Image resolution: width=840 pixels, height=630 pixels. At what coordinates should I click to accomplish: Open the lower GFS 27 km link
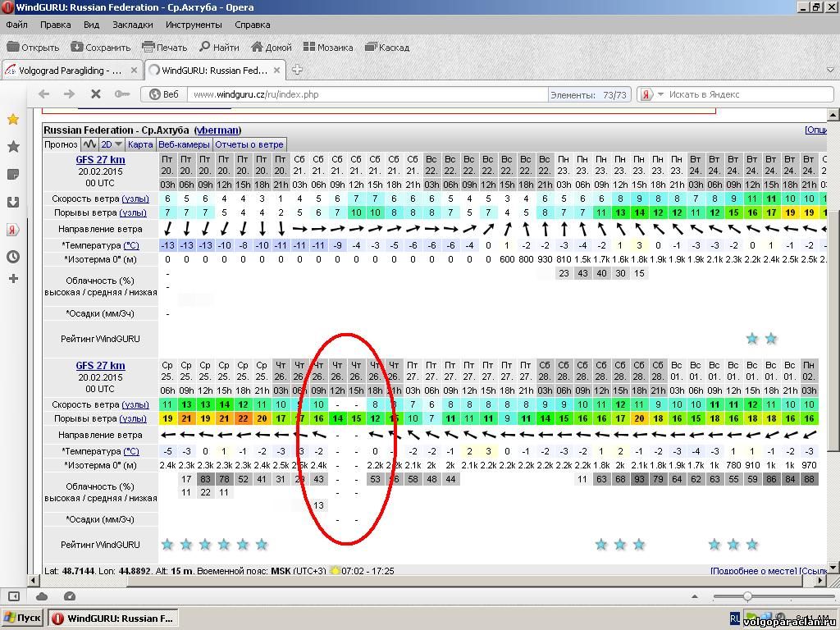(x=100, y=366)
